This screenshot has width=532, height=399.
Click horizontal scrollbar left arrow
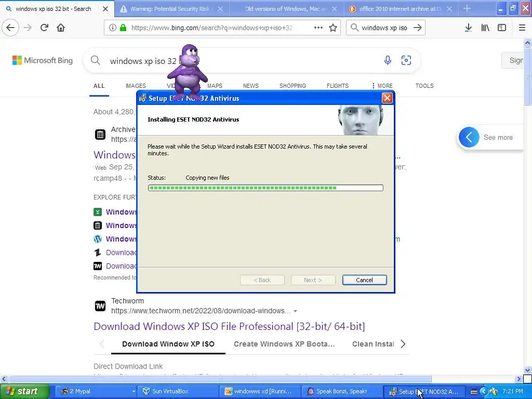(4, 379)
